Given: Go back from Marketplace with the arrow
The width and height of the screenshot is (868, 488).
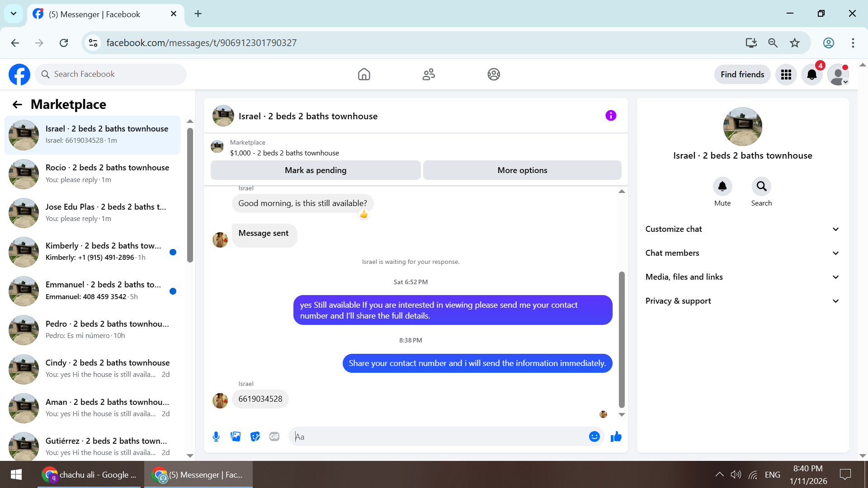Looking at the screenshot, I should coord(17,105).
